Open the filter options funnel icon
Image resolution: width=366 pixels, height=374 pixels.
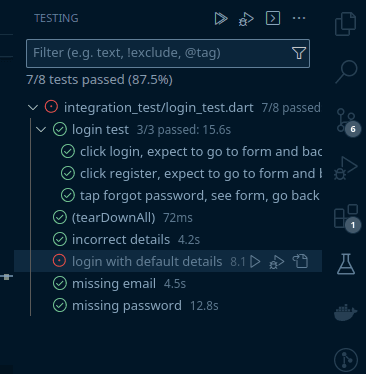[x=299, y=53]
